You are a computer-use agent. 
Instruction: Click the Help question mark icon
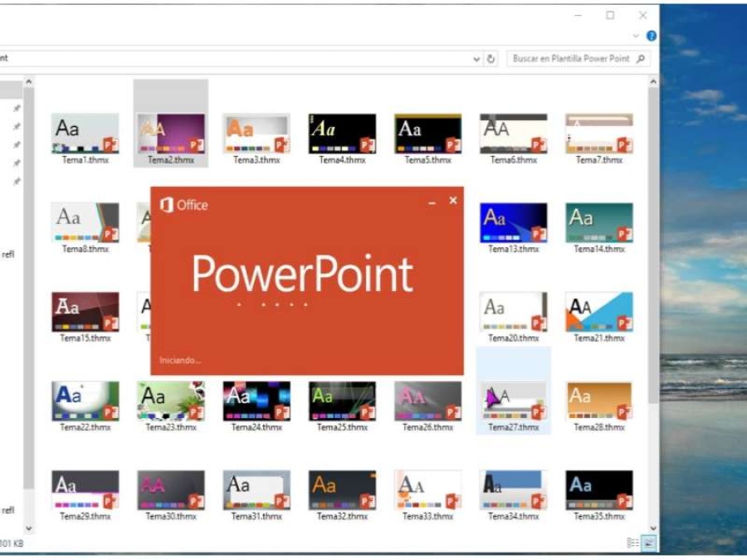(649, 36)
